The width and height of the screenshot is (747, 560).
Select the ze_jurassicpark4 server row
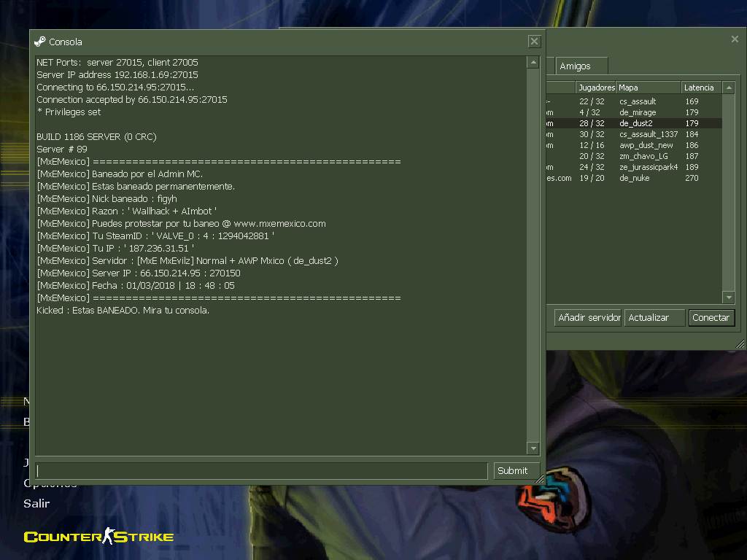pos(634,167)
